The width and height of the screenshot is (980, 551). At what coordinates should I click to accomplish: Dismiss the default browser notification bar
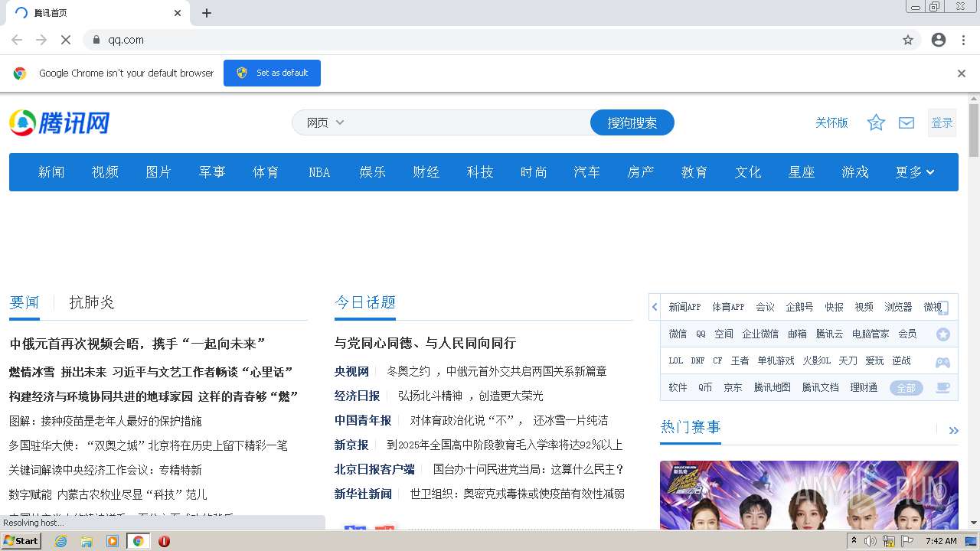[962, 73]
